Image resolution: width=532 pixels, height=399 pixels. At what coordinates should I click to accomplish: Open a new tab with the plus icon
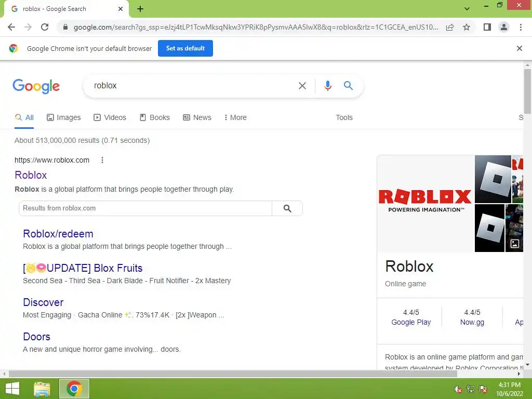140,9
